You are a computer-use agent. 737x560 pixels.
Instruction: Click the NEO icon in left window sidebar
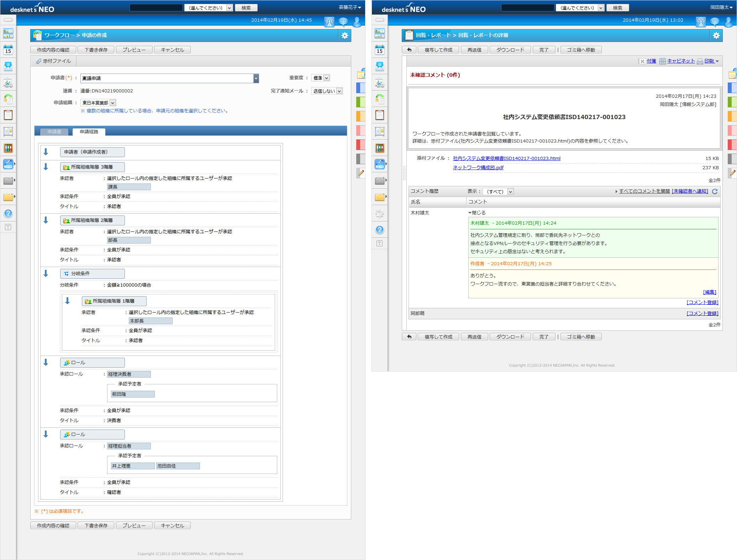click(8, 164)
